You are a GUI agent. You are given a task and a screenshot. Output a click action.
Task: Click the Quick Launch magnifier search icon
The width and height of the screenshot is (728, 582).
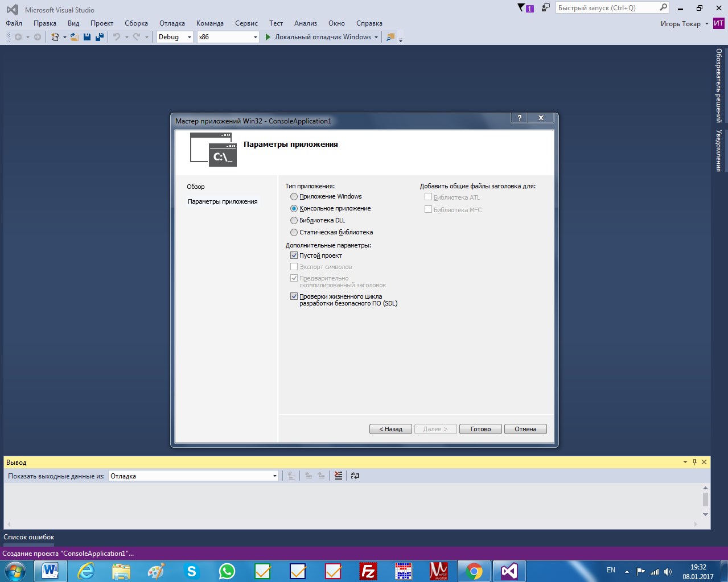[x=663, y=7]
